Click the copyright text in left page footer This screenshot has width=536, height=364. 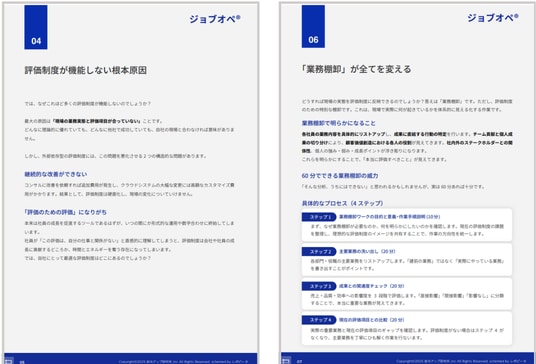[183, 361]
